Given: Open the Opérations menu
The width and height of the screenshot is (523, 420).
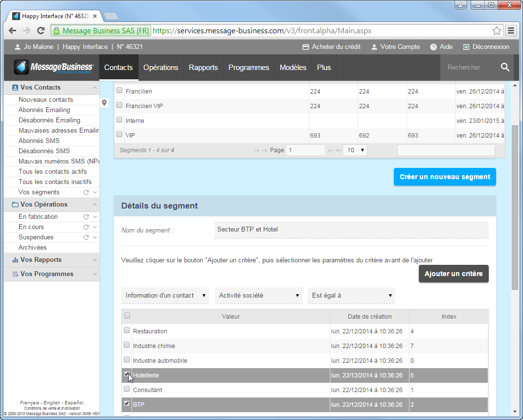Looking at the screenshot, I should coord(160,68).
